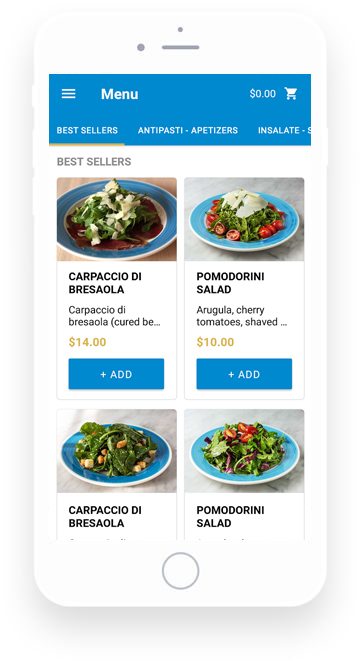
Task: Read the Arugula, cherry tomatoes description
Action: tap(242, 316)
